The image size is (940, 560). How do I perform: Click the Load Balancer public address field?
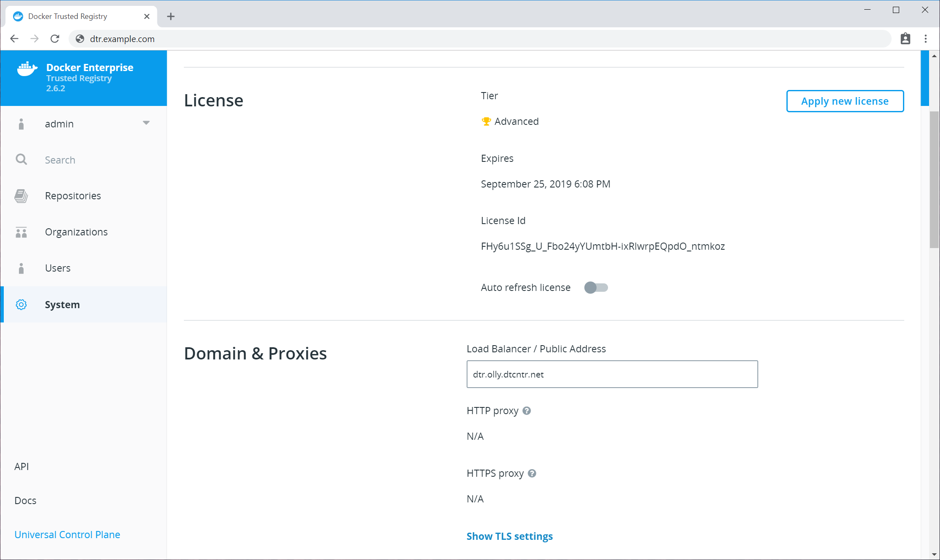tap(612, 374)
